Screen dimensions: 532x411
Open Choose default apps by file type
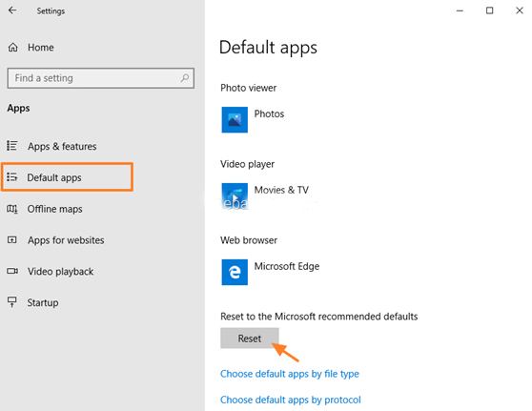tap(290, 374)
